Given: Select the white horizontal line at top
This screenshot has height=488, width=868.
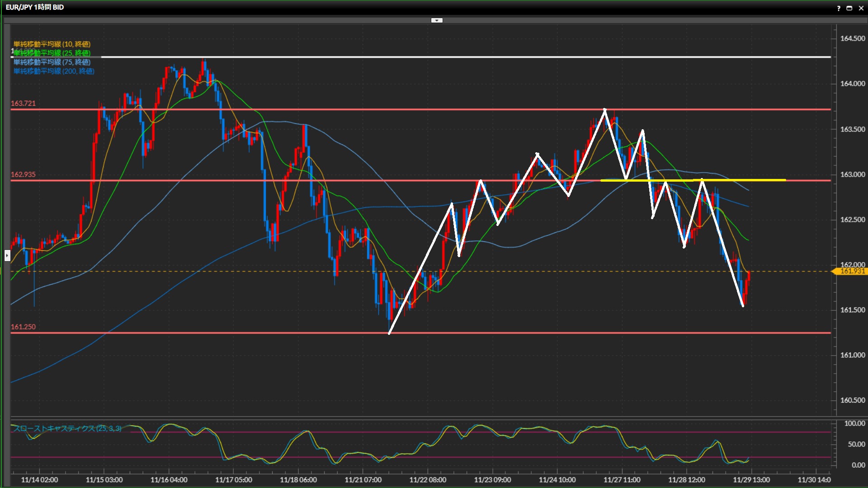Looking at the screenshot, I should point(452,57).
